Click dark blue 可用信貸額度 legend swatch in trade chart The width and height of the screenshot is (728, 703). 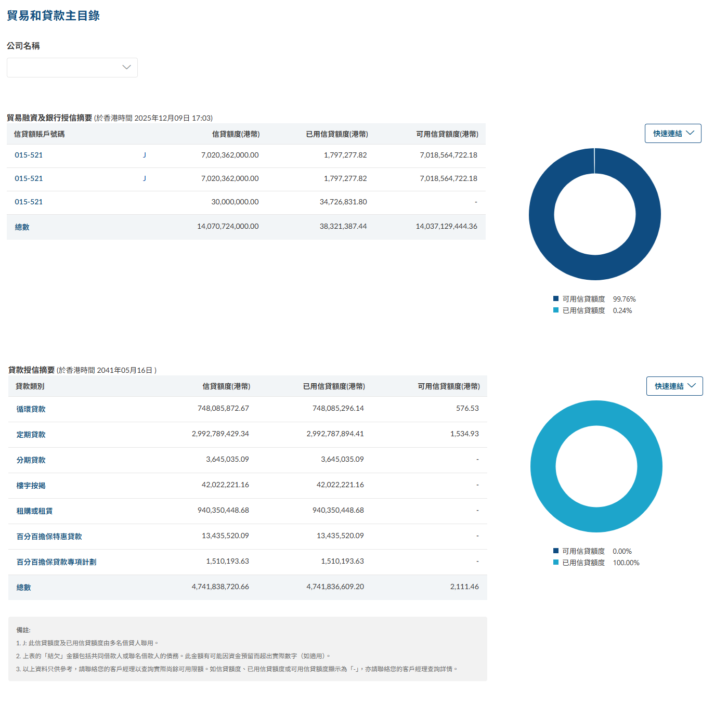click(556, 299)
